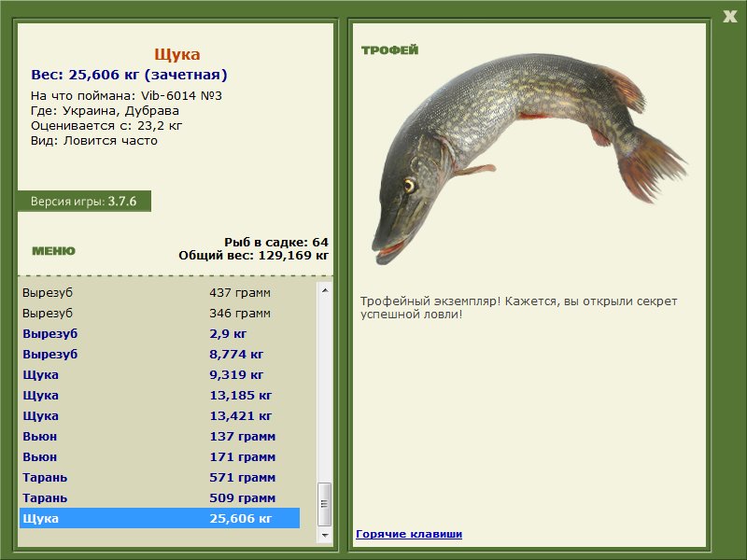This screenshot has width=747, height=560.
Task: Highlight the Щука 13,185 кг row
Action: [159, 395]
